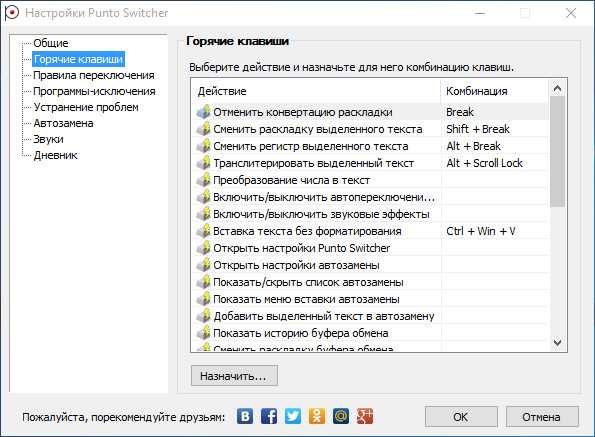Select the Дневник tree item

[55, 155]
